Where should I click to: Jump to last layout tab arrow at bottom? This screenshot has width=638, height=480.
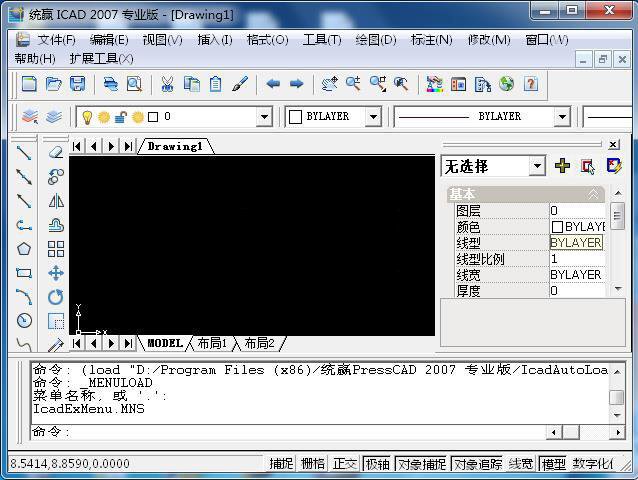128,343
